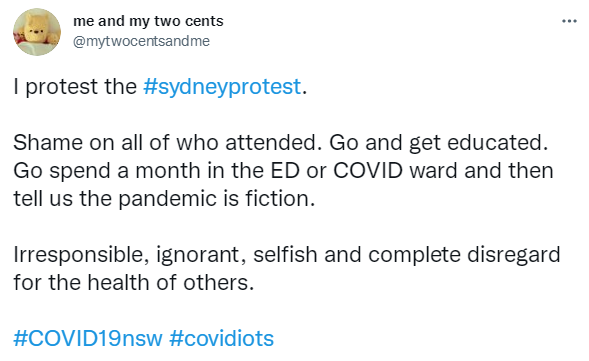This screenshot has height=361, width=589.
Task: Click the words 'complete disregard' in the tweet
Action: 464,255
